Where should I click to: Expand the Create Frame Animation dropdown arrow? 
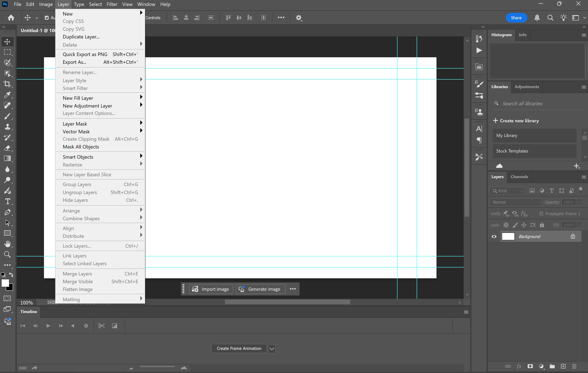(x=272, y=349)
